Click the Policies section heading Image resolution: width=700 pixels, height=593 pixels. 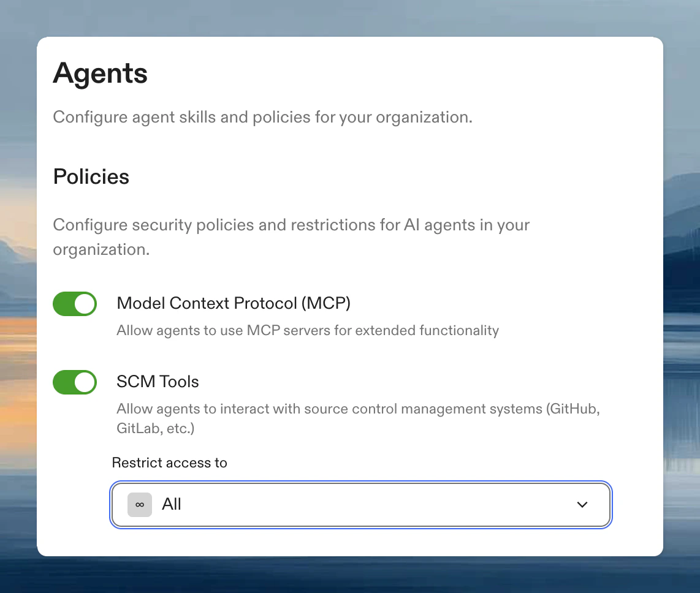pyautogui.click(x=91, y=177)
